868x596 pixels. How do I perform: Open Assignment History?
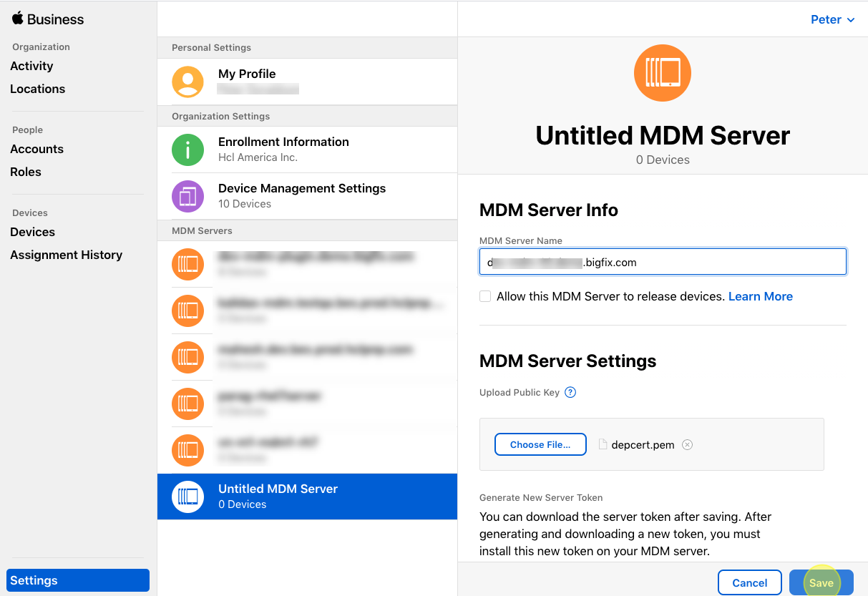point(66,255)
